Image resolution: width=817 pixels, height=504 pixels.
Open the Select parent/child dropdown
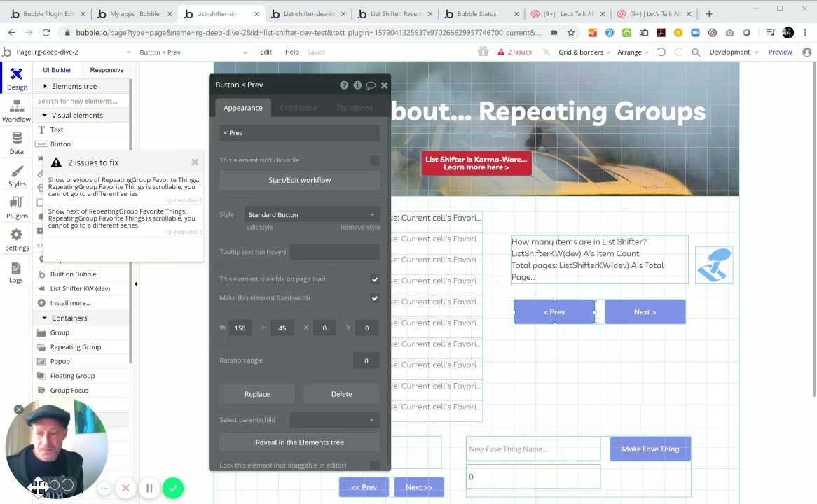[x=334, y=420]
